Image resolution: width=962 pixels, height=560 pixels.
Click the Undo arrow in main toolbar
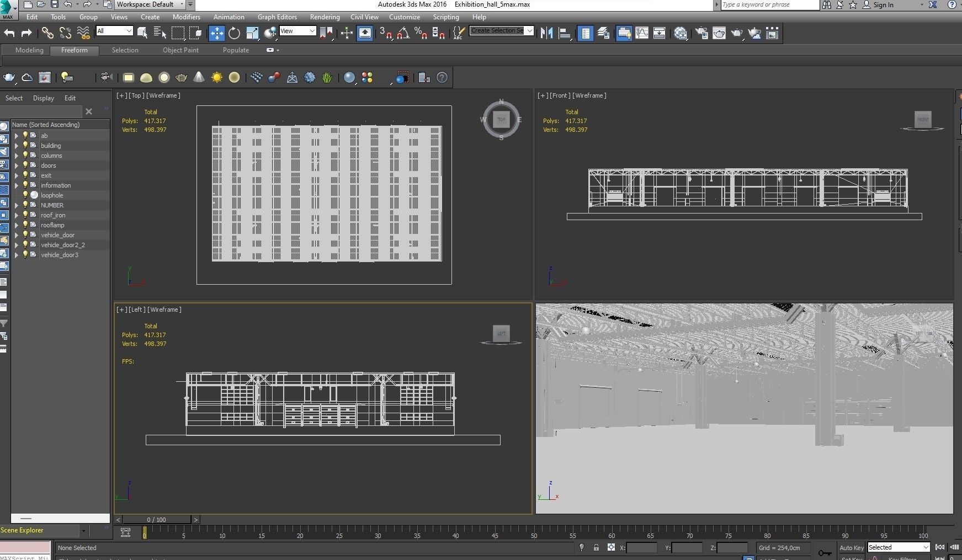pyautogui.click(x=9, y=34)
